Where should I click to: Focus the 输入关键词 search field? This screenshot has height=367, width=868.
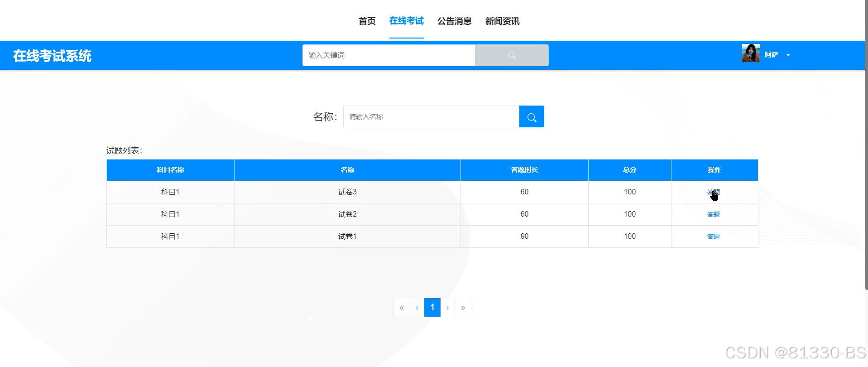click(x=389, y=55)
